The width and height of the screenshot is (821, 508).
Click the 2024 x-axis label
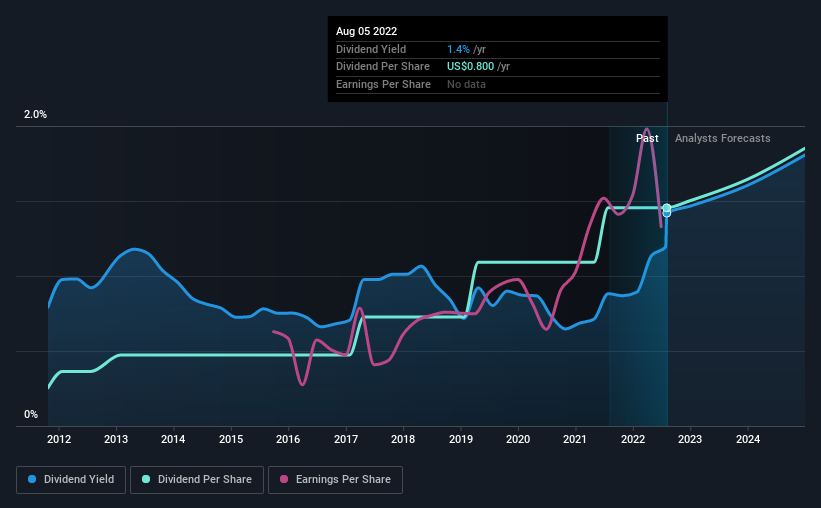pyautogui.click(x=748, y=439)
